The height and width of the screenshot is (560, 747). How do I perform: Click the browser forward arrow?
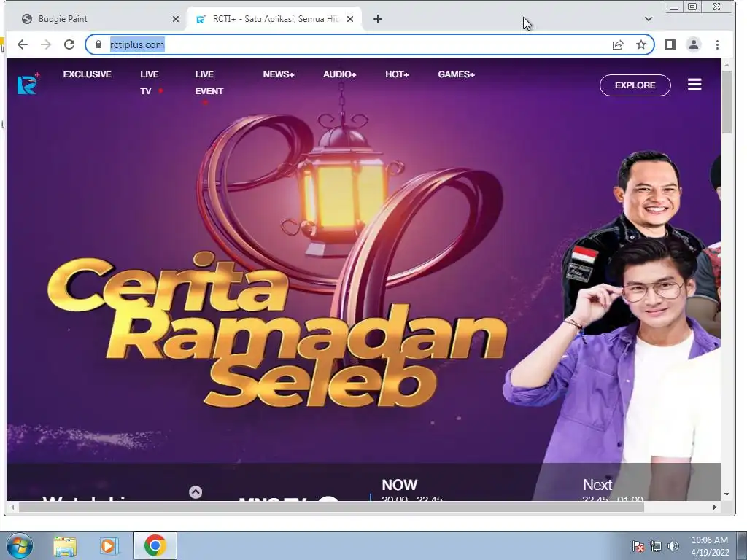[x=46, y=44]
